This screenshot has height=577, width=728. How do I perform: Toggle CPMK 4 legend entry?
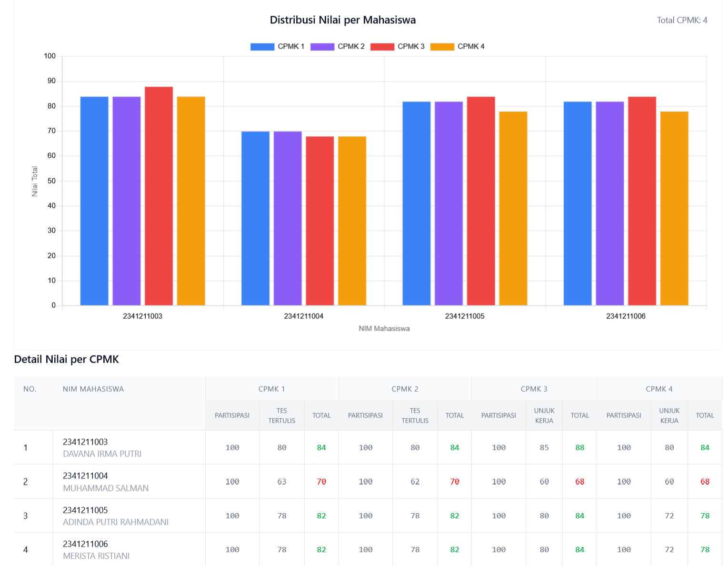click(x=458, y=46)
